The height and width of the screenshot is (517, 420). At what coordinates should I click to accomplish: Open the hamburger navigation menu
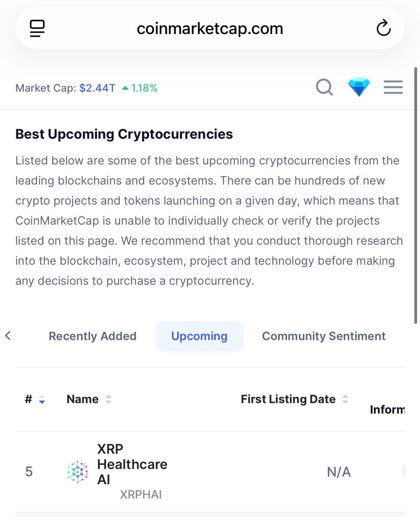(393, 87)
